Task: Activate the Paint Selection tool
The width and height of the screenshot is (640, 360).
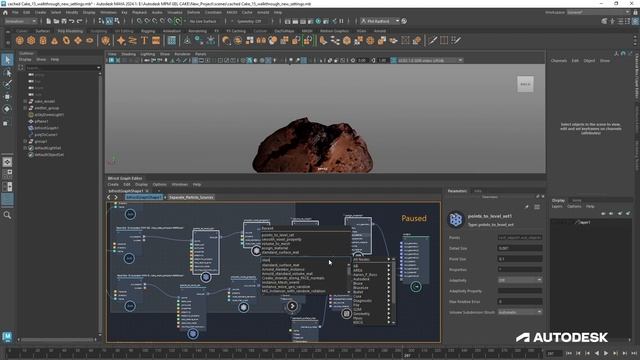Action: tap(7, 84)
